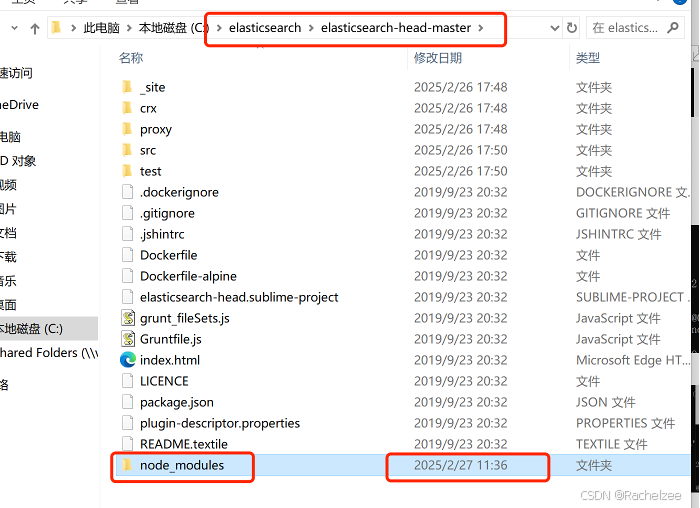Open OneDrive in navigation pane

coord(19,105)
